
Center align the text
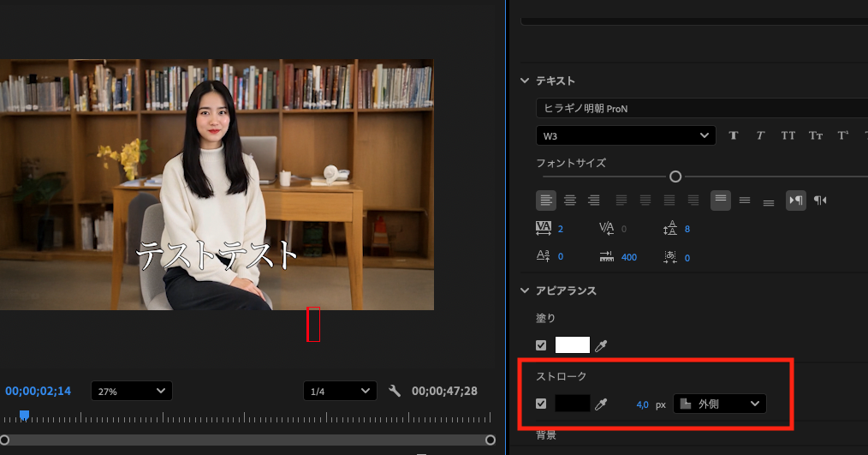pyautogui.click(x=570, y=200)
